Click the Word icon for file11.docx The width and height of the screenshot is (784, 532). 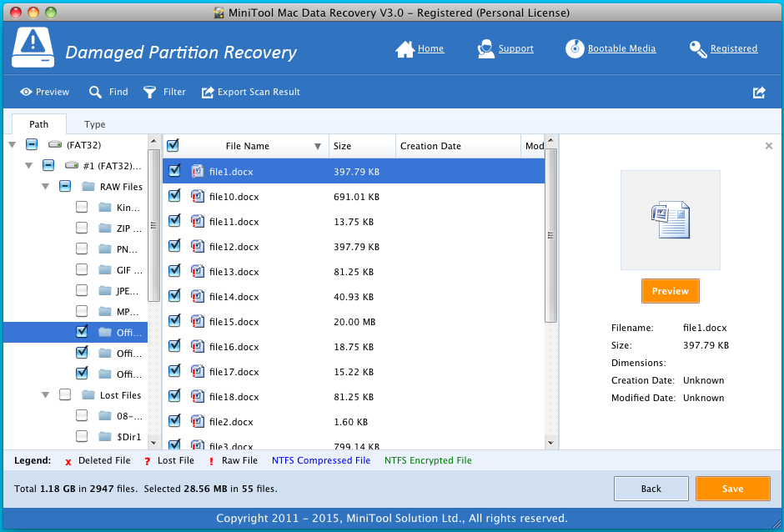tap(198, 222)
